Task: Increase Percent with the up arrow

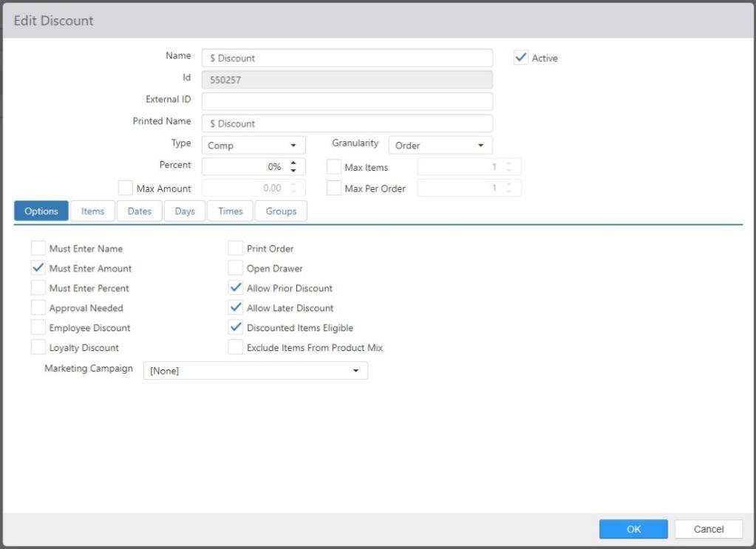Action: [293, 163]
